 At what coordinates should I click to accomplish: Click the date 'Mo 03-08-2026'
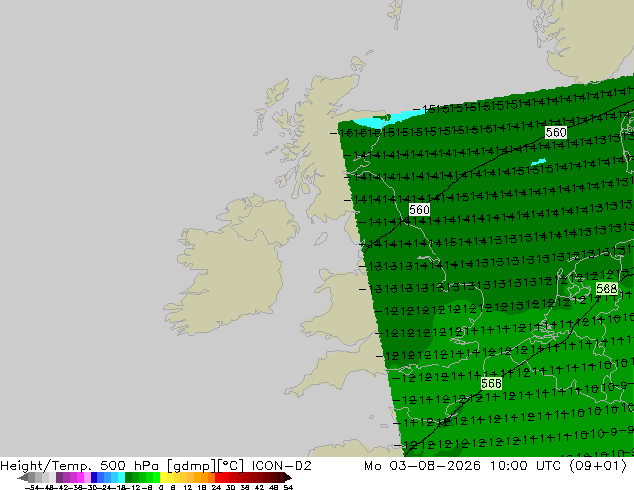[x=422, y=466]
